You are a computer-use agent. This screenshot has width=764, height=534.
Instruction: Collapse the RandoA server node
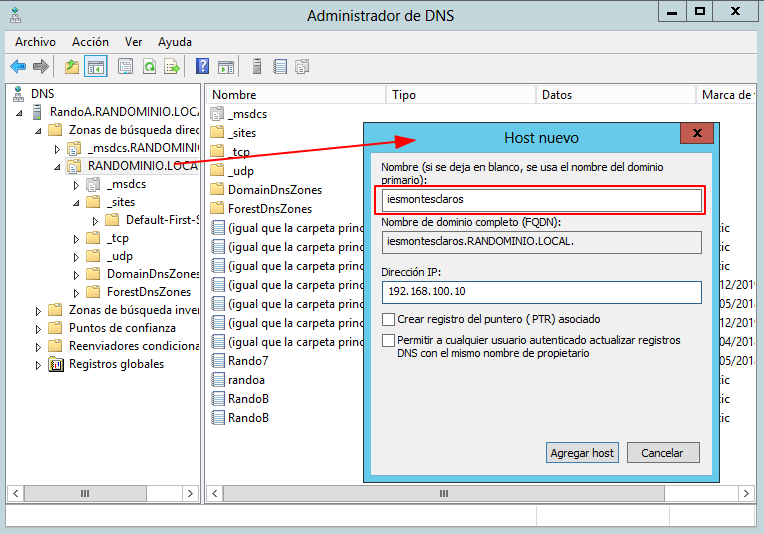pyautogui.click(x=19, y=113)
